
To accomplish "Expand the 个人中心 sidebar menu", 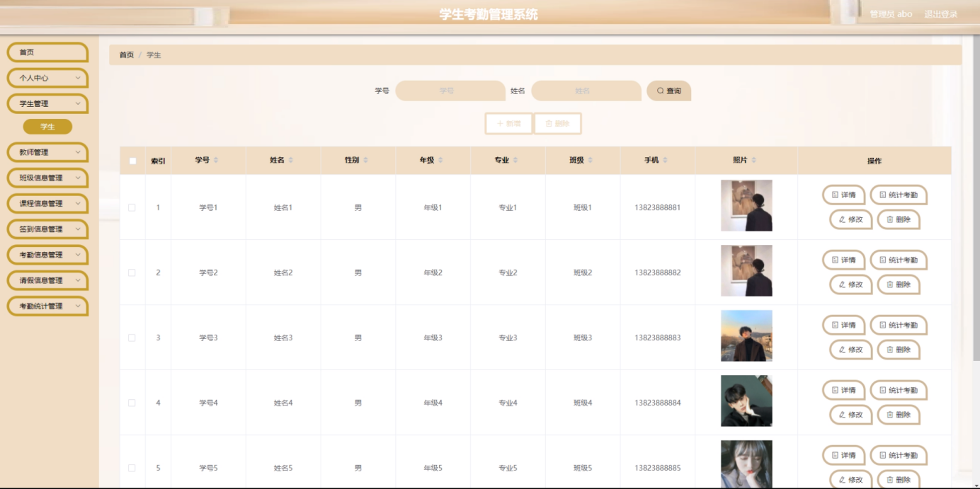I will (x=47, y=78).
